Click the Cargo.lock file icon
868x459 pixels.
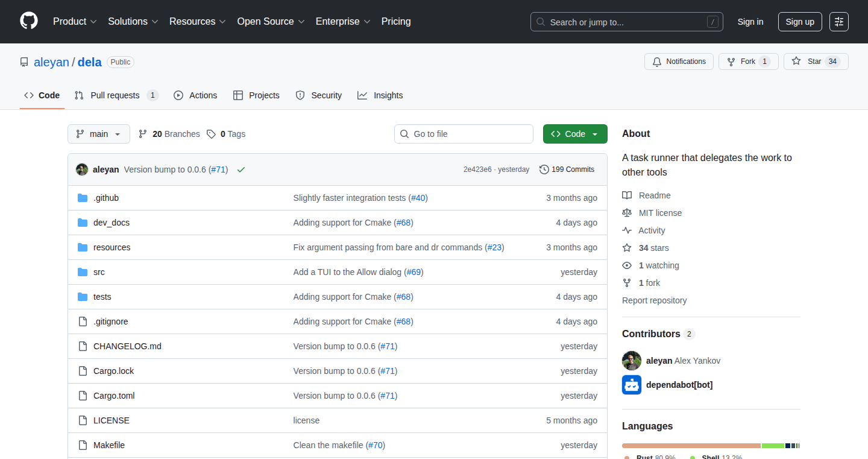pyautogui.click(x=83, y=371)
